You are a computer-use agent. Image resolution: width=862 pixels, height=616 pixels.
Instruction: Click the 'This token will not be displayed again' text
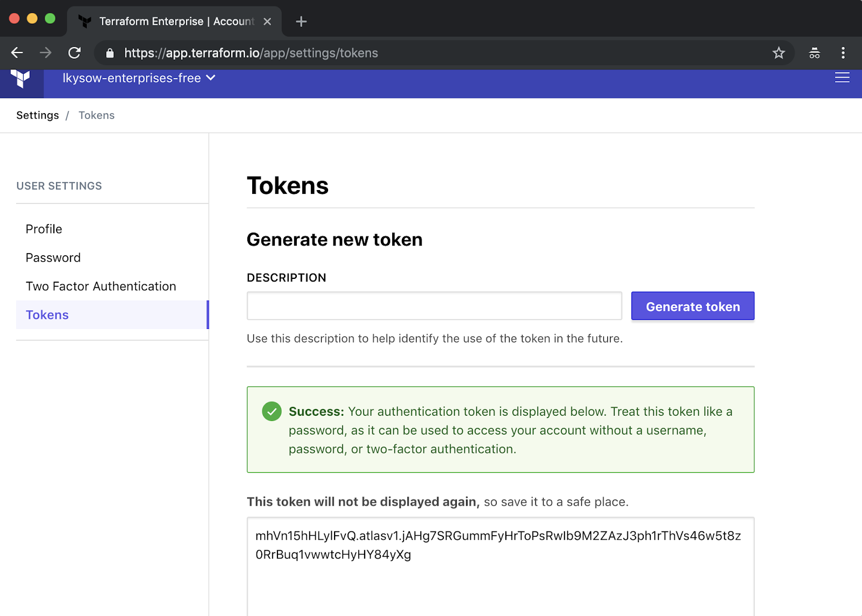[x=363, y=502]
